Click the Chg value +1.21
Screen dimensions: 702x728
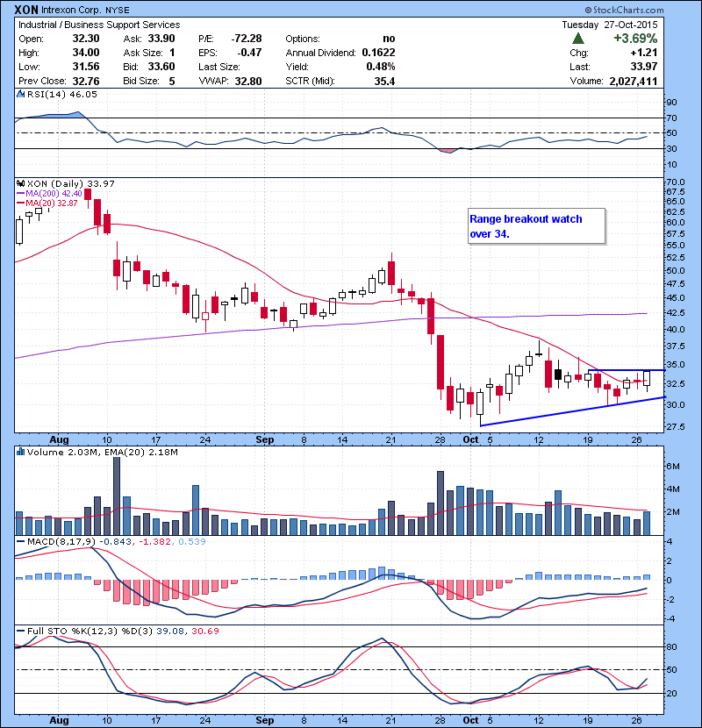[x=643, y=53]
